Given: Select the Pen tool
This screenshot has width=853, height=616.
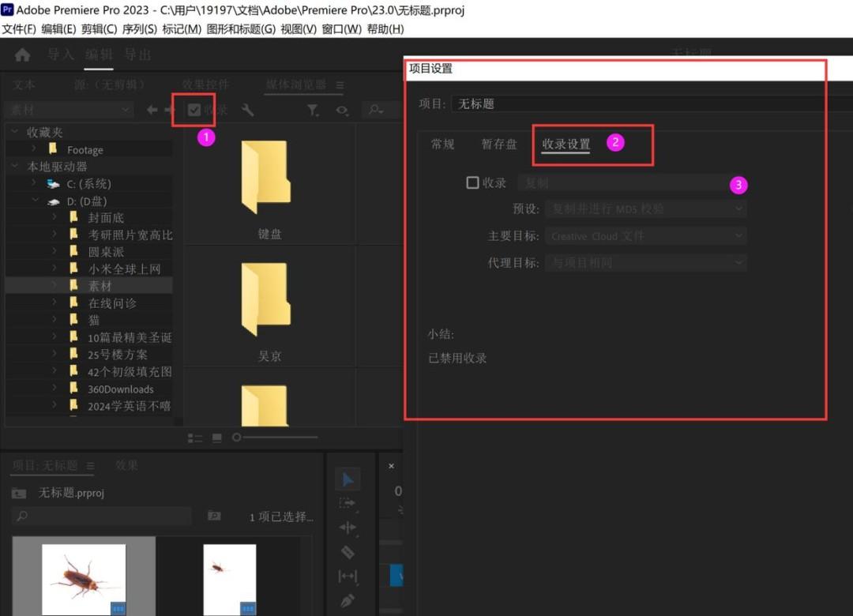Looking at the screenshot, I should pos(348,601).
